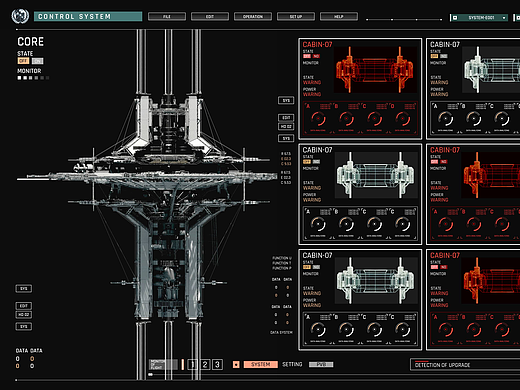This screenshot has width=520, height=390.
Task: Select page 3 in bottom bar
Action: pyautogui.click(x=217, y=364)
